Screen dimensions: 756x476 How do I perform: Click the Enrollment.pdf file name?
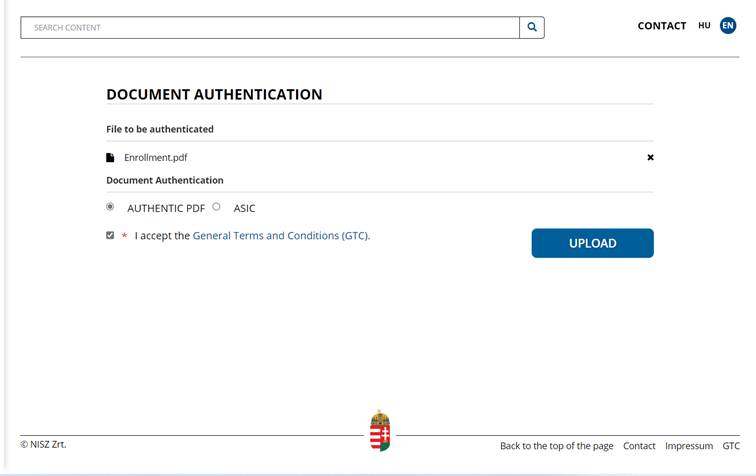[x=156, y=158]
